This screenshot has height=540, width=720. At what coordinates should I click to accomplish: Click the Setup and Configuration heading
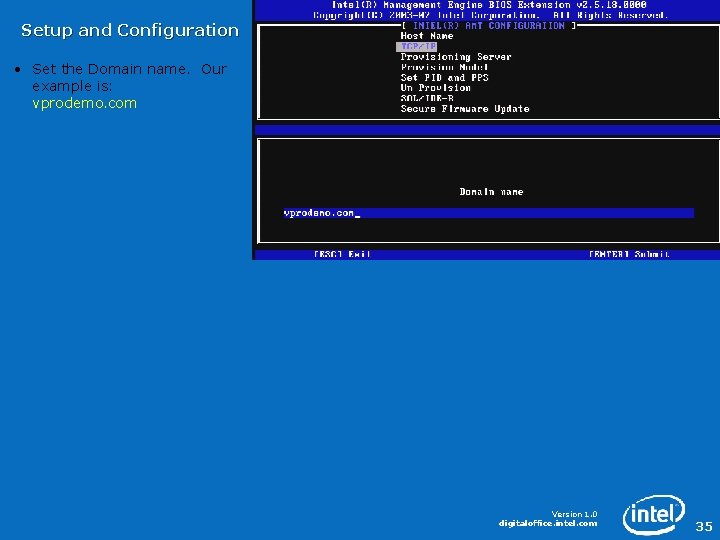130,30
